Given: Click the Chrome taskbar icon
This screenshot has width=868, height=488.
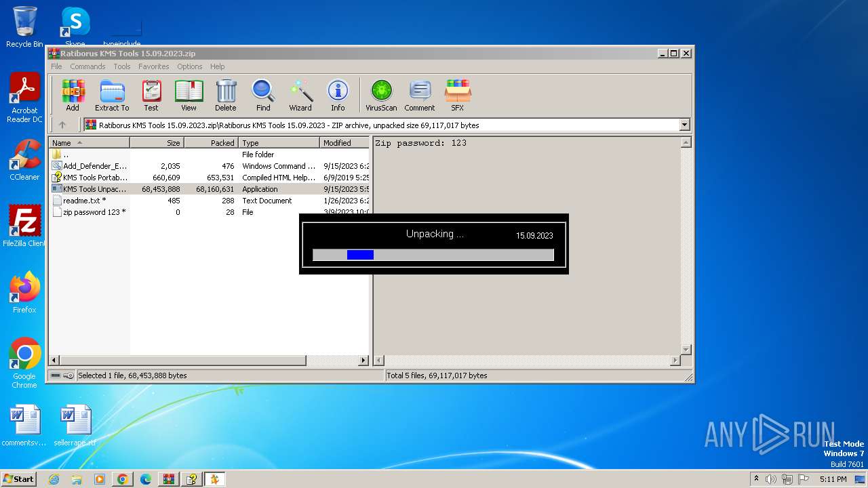Looking at the screenshot, I should 123,479.
